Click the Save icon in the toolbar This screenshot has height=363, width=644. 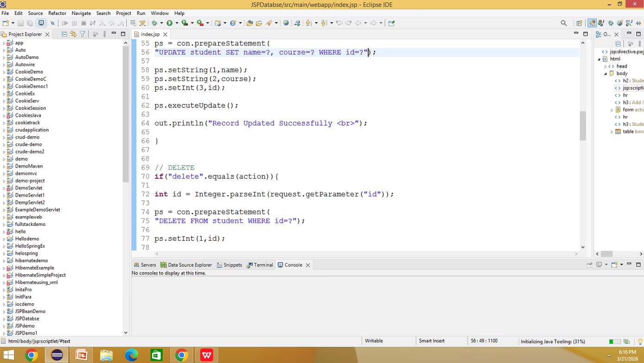point(20,23)
